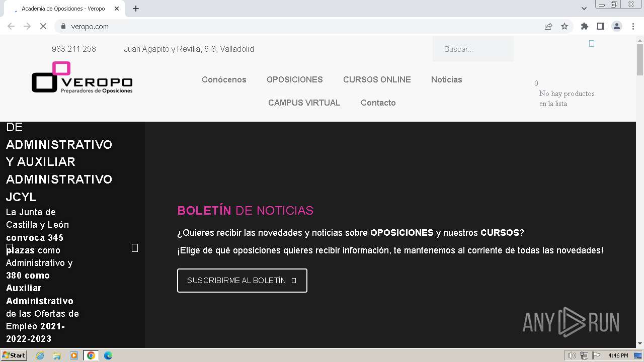The height and width of the screenshot is (362, 644).
Task: Open Microsoft Edge from taskbar
Action: [x=108, y=355]
